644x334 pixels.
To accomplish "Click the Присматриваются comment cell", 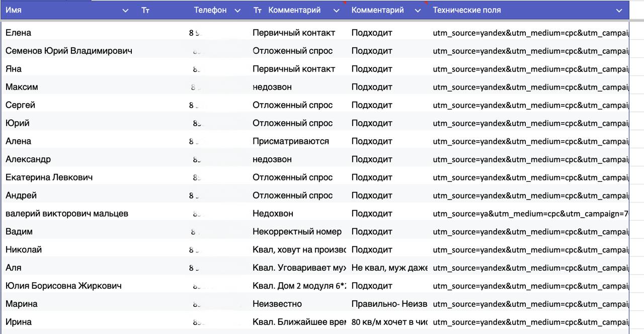I will (x=291, y=141).
